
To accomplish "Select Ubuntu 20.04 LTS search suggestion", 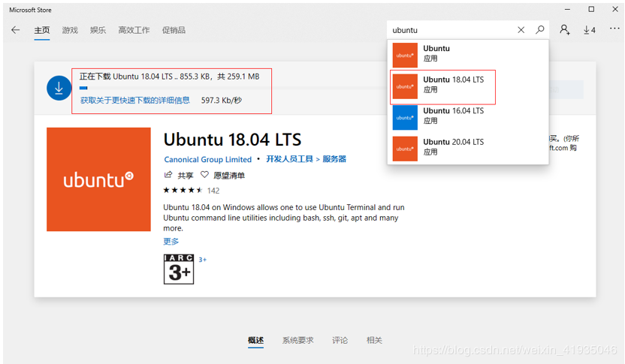I will [468, 148].
